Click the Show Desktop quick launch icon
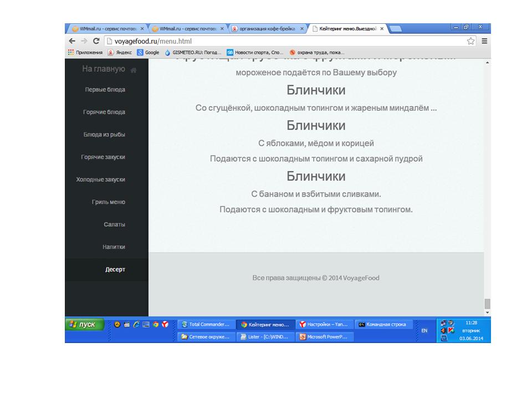The image size is (532, 399). coord(146,324)
